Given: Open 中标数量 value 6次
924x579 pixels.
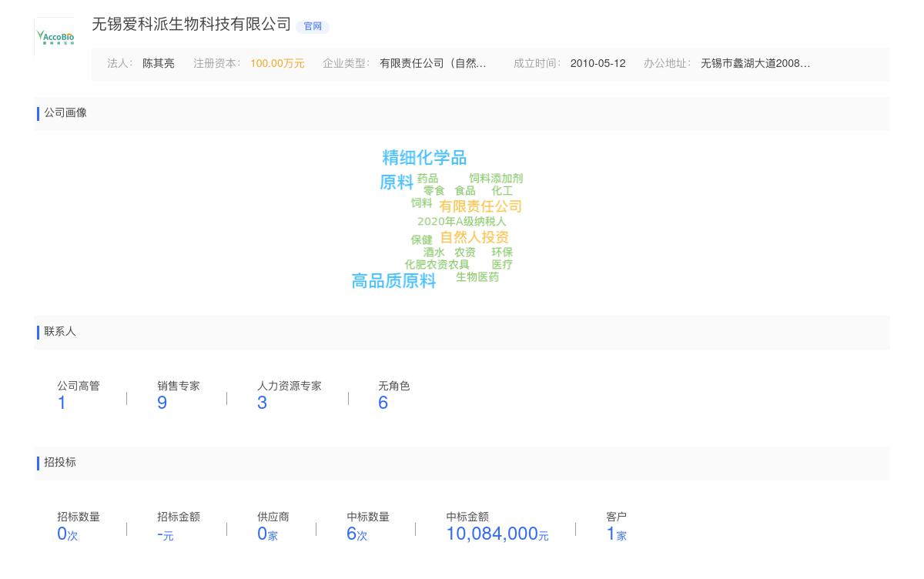Looking at the screenshot, I should click(357, 534).
